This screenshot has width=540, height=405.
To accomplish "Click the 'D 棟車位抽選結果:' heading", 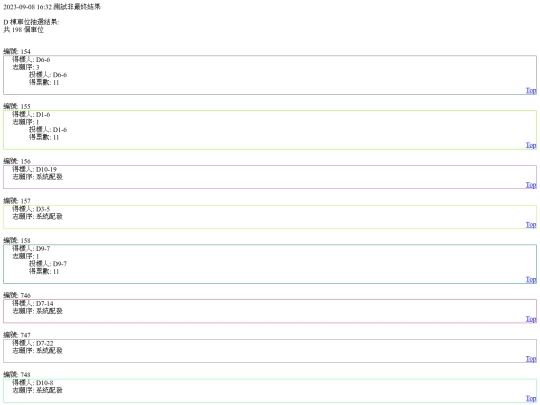I will pos(31,22).
